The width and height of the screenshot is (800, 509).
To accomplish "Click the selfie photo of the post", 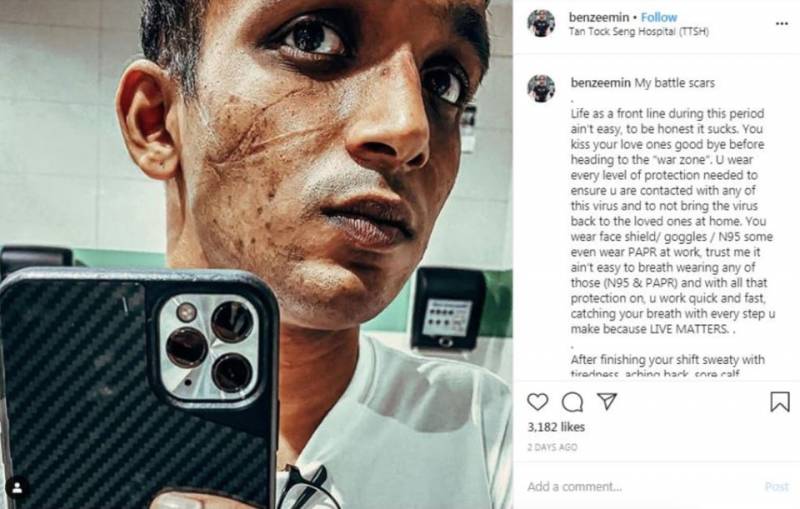I will click(256, 254).
